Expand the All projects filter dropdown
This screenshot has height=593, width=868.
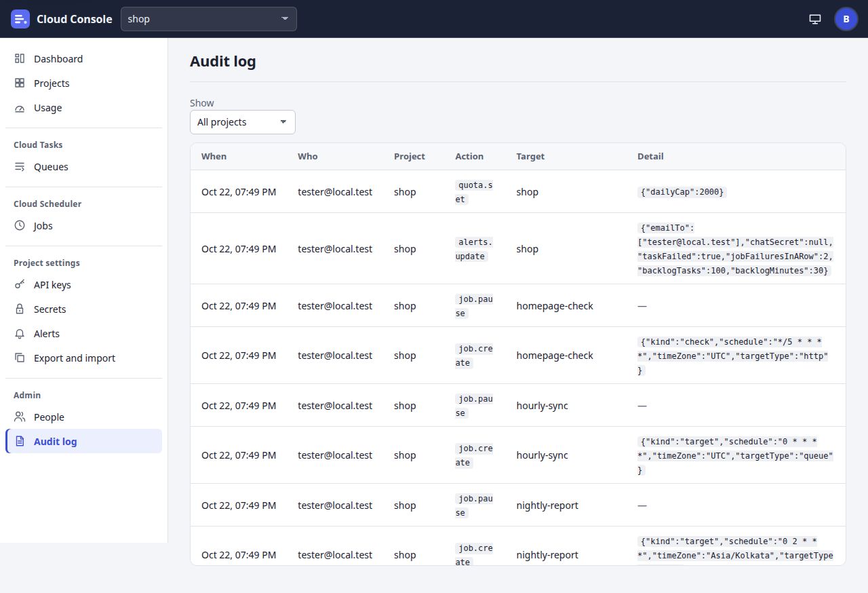point(243,122)
